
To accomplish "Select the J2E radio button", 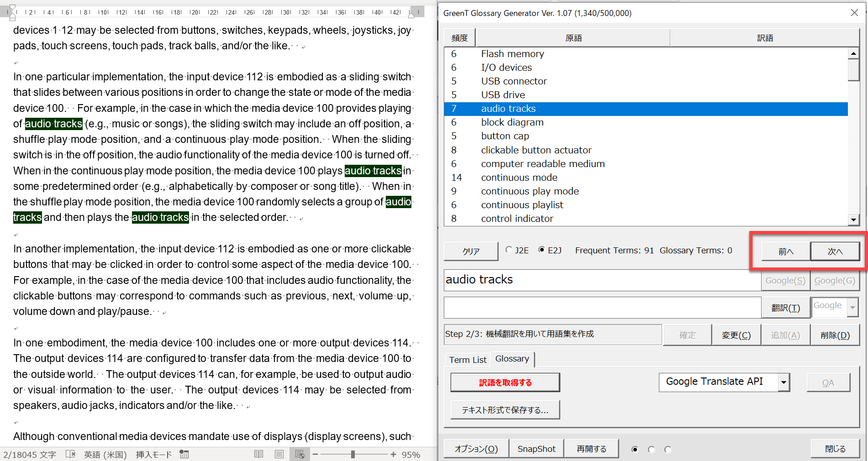I will click(x=509, y=250).
